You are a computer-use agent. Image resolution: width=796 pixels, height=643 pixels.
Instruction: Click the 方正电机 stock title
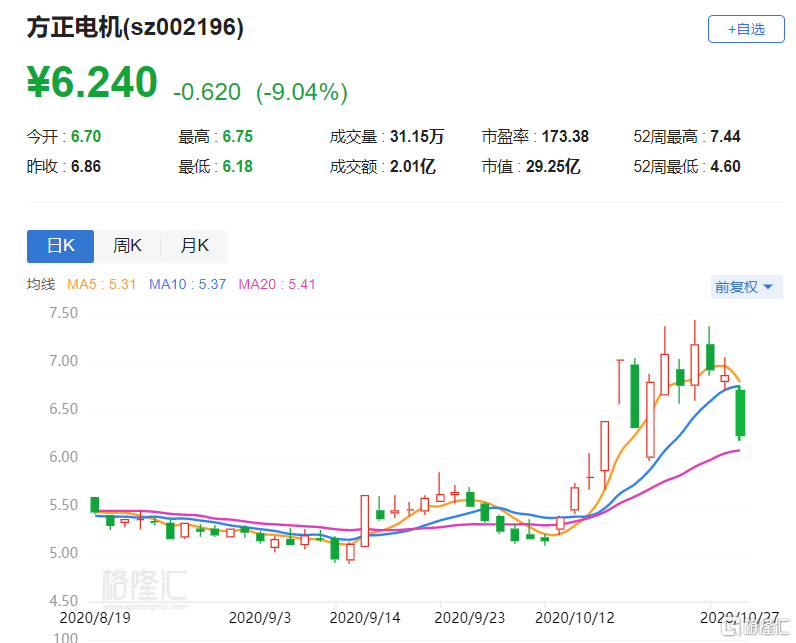point(135,29)
